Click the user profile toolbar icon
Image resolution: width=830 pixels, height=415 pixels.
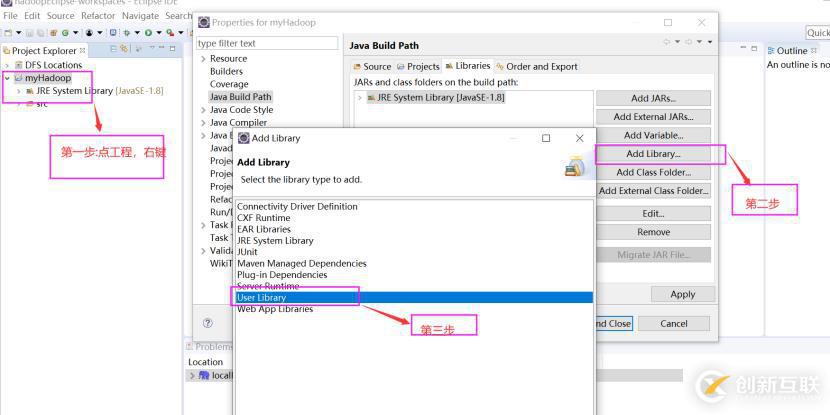(x=89, y=33)
